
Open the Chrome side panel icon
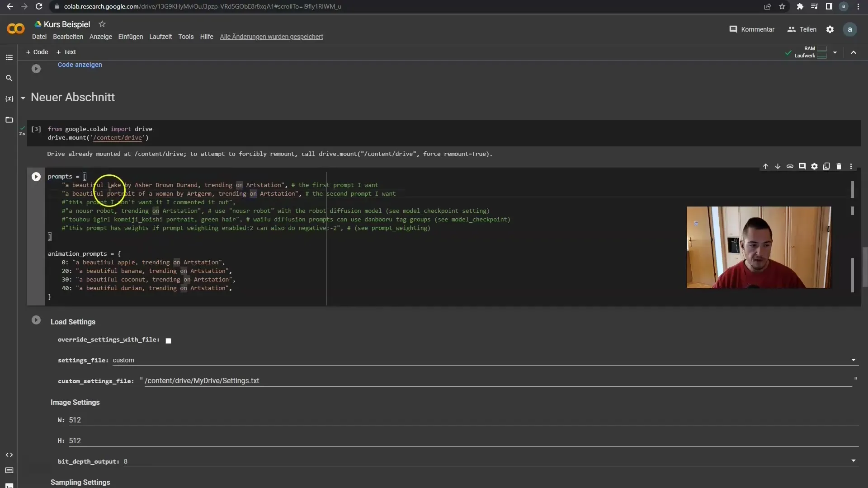pyautogui.click(x=829, y=6)
